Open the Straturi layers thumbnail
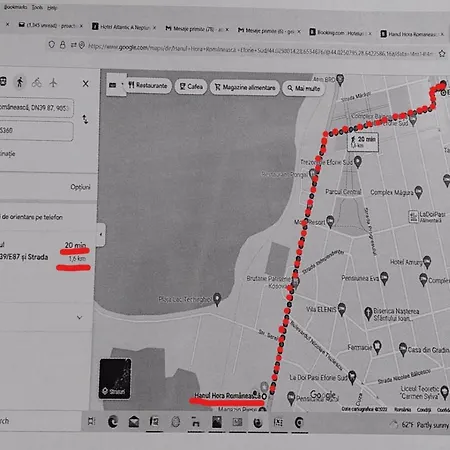The height and width of the screenshot is (450, 450). [115, 379]
